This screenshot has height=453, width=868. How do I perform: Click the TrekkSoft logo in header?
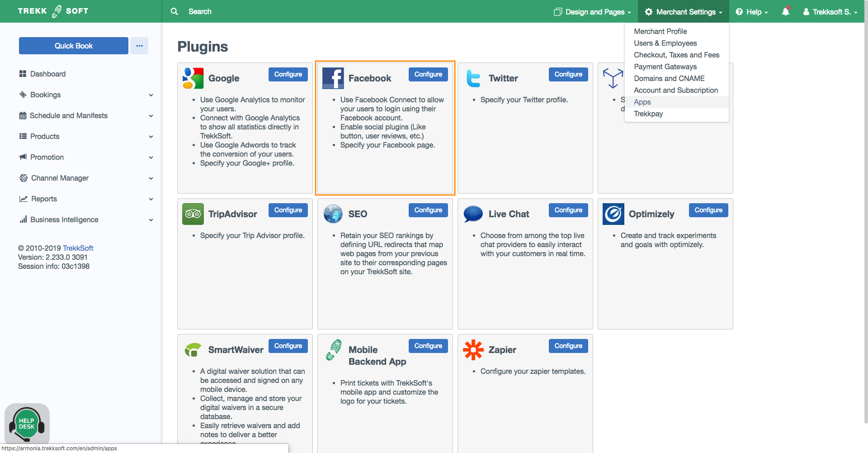coord(53,11)
